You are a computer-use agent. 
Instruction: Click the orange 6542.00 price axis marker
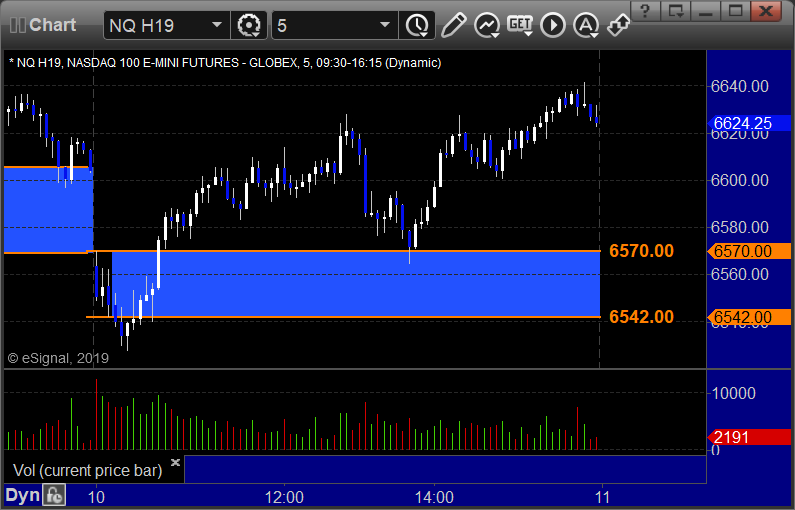[749, 317]
